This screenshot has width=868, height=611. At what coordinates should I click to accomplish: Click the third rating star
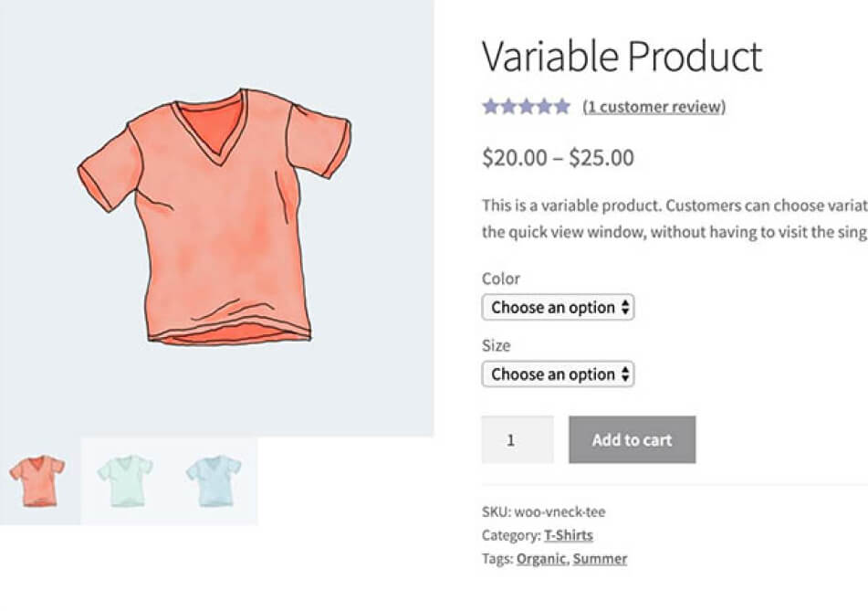click(527, 106)
